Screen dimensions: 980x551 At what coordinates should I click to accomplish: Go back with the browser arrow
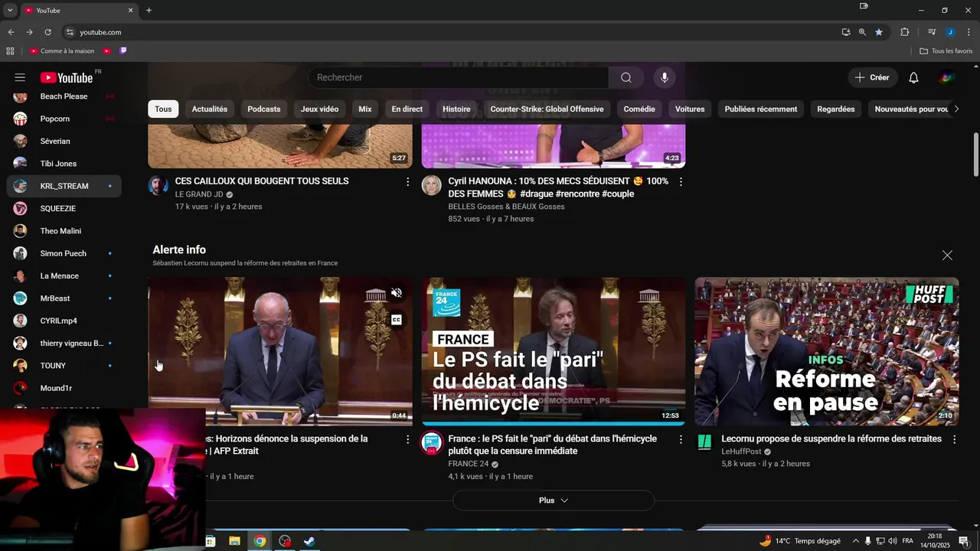tap(11, 32)
